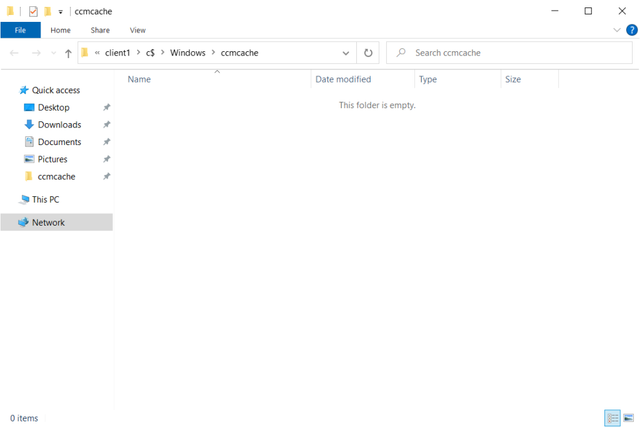
Task: Expand chevron after client1 breadcrumb
Action: click(138, 53)
